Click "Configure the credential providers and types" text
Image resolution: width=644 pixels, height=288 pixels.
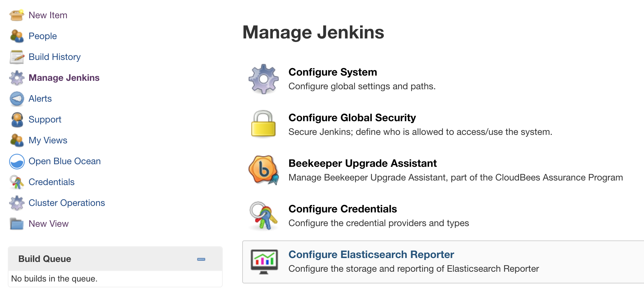pyautogui.click(x=379, y=223)
